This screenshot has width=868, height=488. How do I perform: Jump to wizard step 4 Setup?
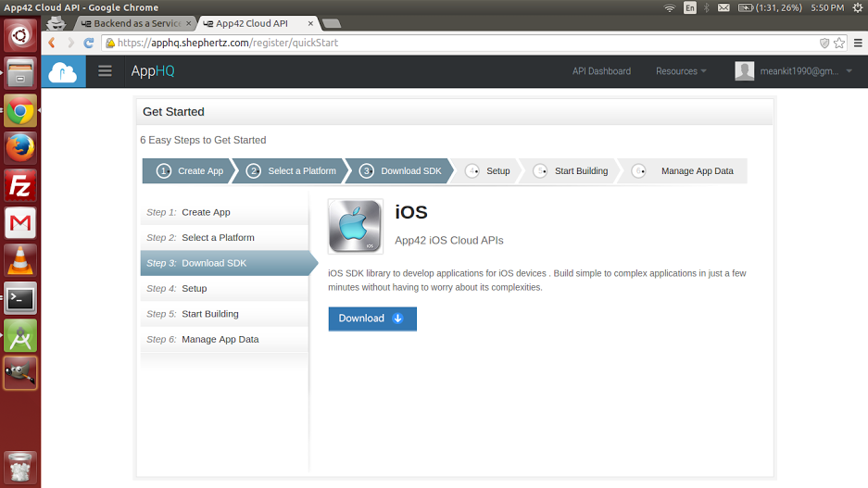[x=487, y=171]
